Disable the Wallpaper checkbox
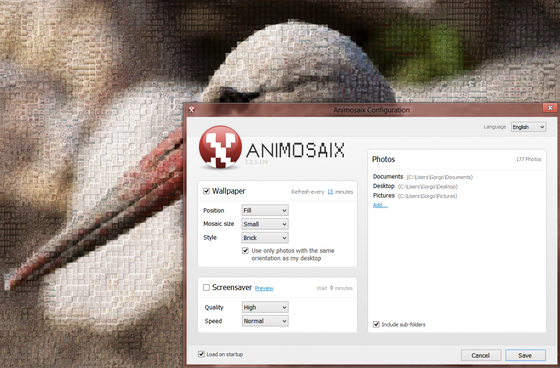 [206, 191]
